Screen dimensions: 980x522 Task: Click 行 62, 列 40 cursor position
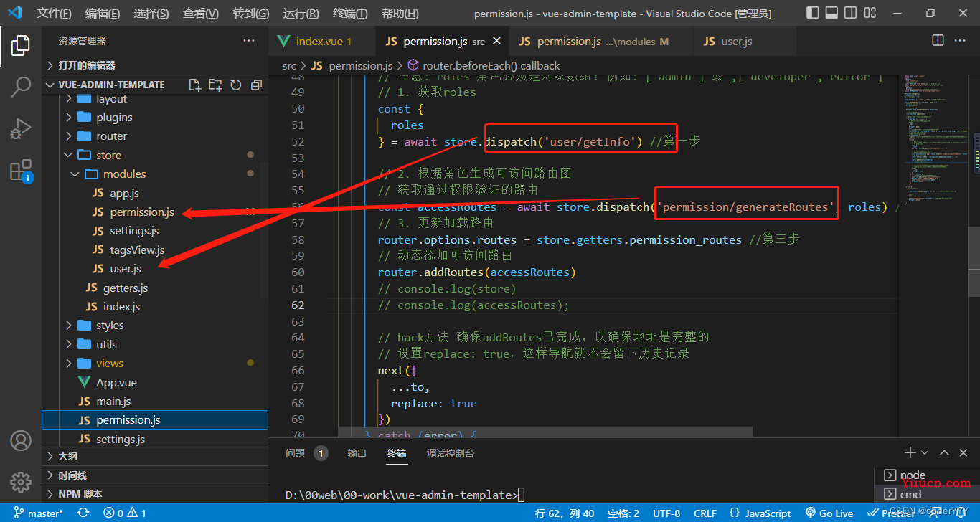point(565,513)
